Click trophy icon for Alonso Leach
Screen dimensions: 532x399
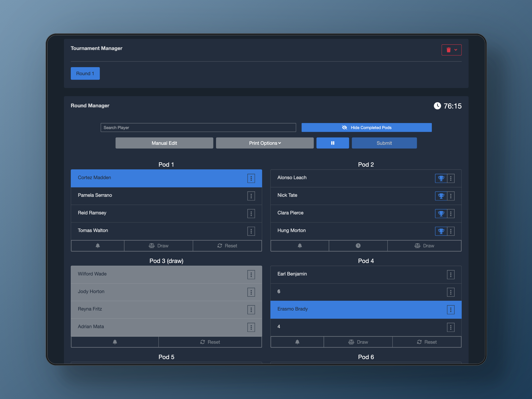(441, 178)
